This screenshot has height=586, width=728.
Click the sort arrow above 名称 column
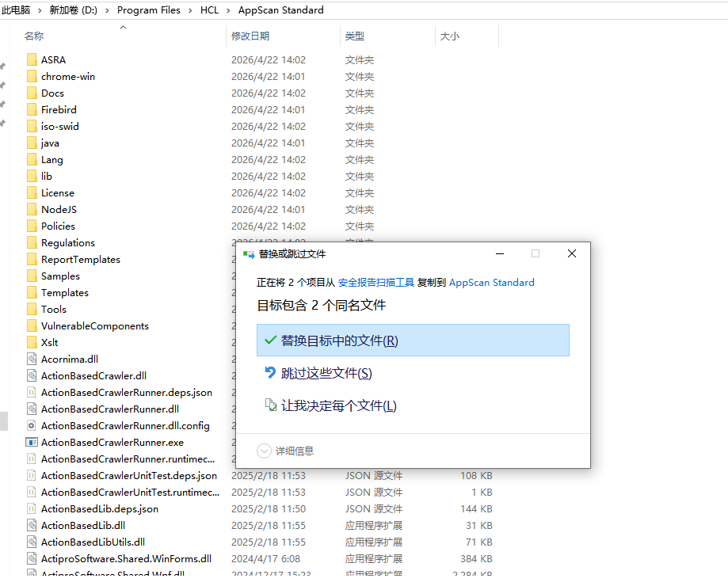(x=123, y=28)
